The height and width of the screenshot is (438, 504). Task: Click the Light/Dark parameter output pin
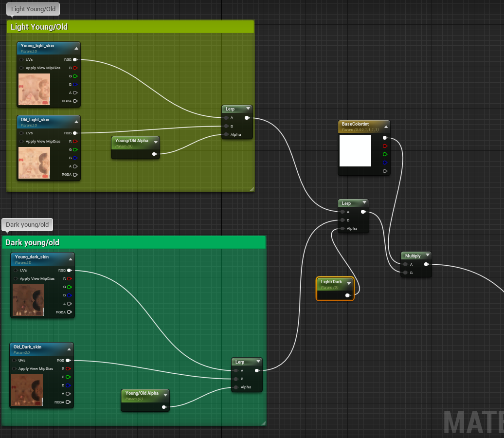tap(347, 295)
